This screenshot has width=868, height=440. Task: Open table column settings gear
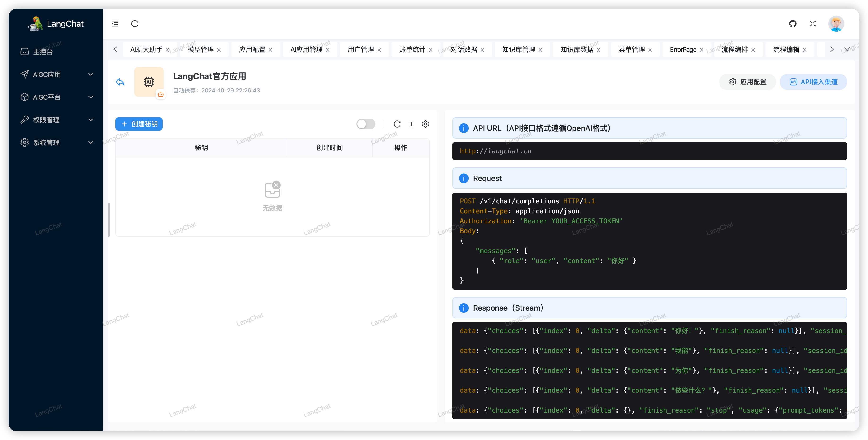[x=425, y=124]
